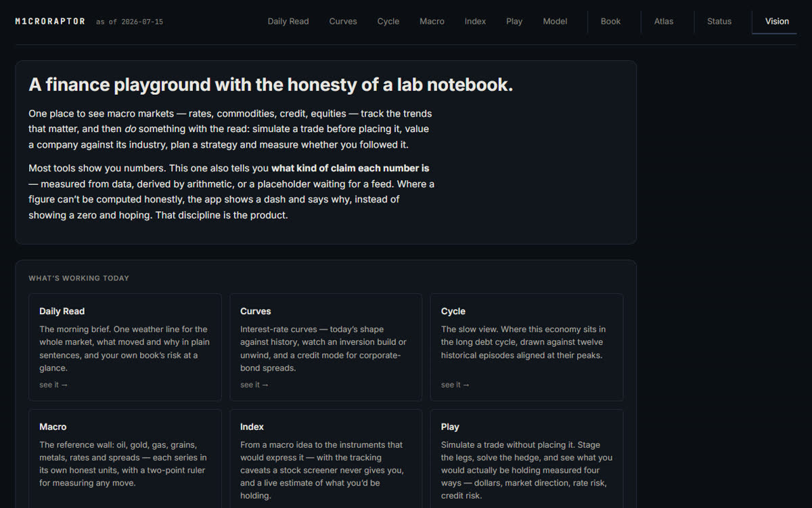Click the Index card title
The width and height of the screenshot is (812, 508).
(252, 427)
